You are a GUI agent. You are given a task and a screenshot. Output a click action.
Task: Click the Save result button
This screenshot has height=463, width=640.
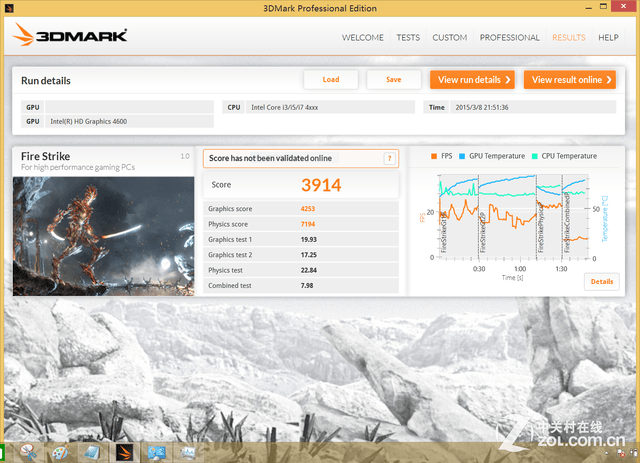(x=393, y=80)
